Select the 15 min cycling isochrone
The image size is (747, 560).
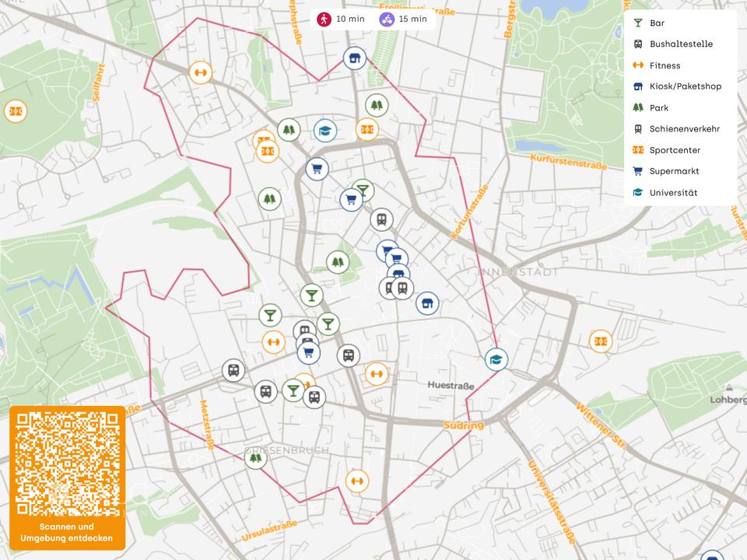(x=403, y=19)
